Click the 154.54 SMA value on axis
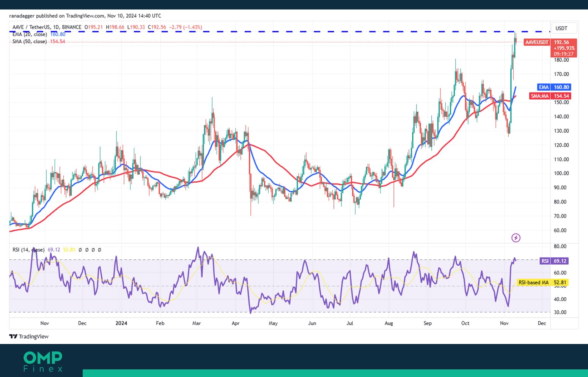588x377 pixels. tap(561, 96)
